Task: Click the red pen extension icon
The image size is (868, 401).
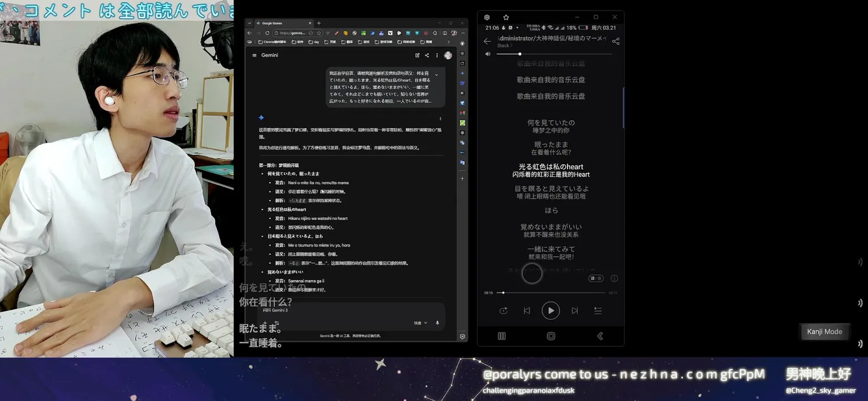Action: point(337,33)
